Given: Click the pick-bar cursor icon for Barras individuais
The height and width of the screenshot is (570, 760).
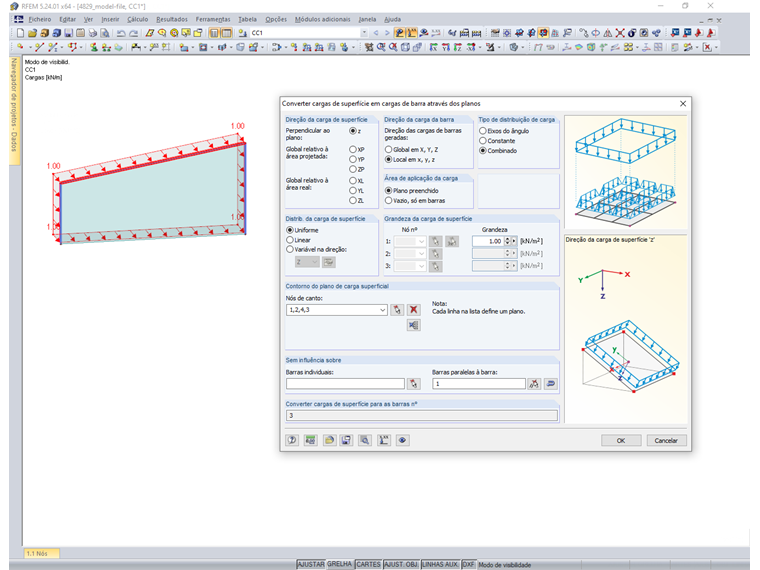Looking at the screenshot, I should pyautogui.click(x=413, y=384).
